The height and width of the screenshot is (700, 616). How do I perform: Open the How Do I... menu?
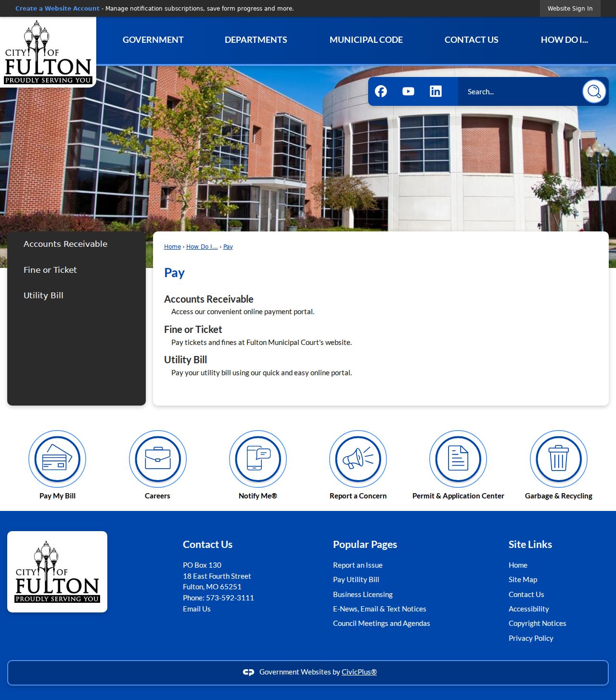pos(565,40)
